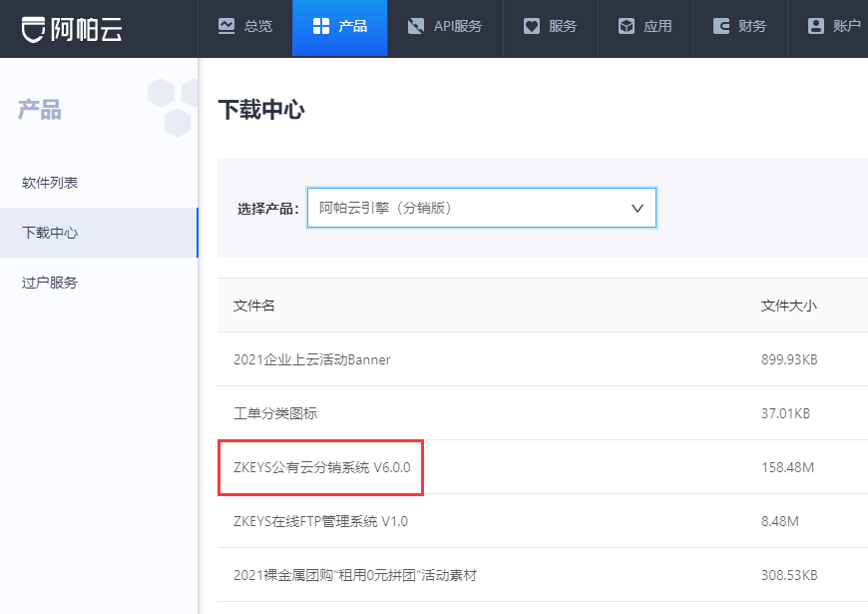Image resolution: width=868 pixels, height=614 pixels.
Task: Click the 产品 grid icon
Action: pyautogui.click(x=321, y=26)
